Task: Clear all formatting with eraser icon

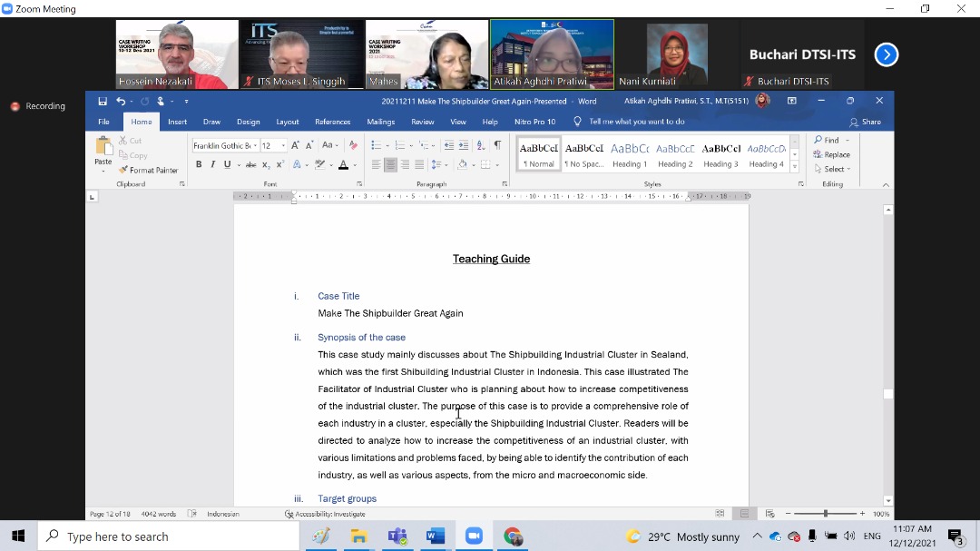Action: tap(353, 145)
